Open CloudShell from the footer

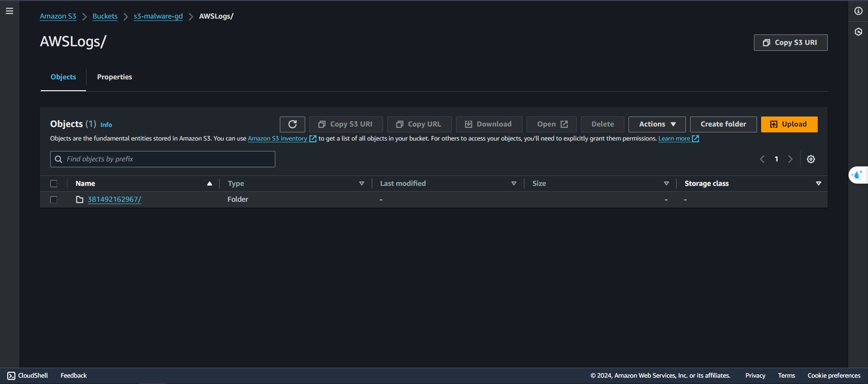pyautogui.click(x=28, y=375)
